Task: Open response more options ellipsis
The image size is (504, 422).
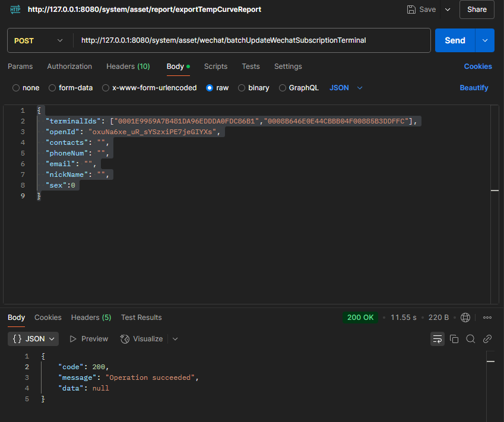Action: pyautogui.click(x=487, y=318)
